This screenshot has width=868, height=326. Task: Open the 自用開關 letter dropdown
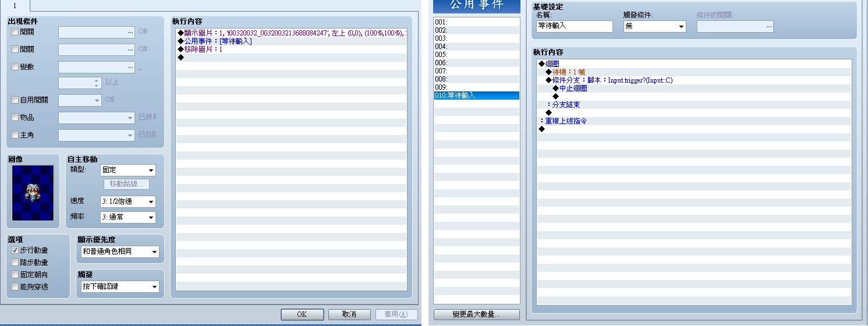pos(80,100)
